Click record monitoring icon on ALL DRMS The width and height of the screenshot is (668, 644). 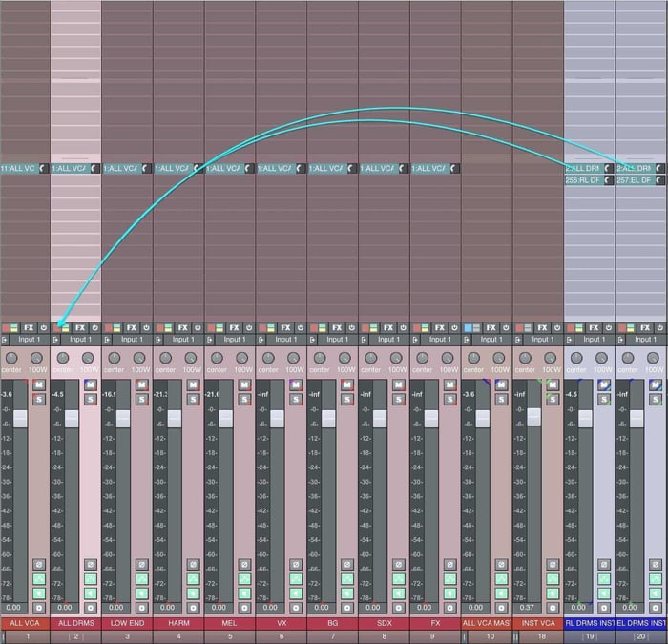91,593
